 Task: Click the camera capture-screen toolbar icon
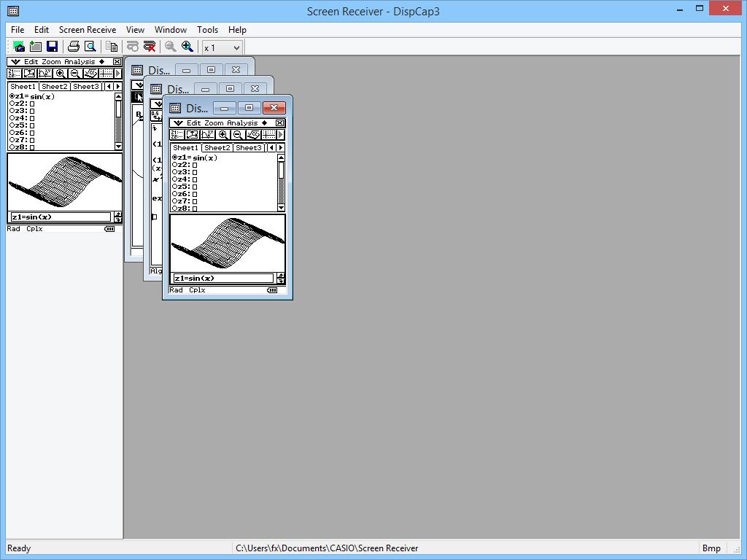(18, 47)
